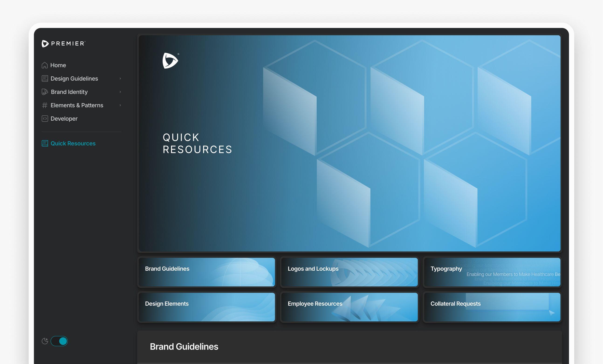Open the Brand Guidelines card
The width and height of the screenshot is (603, 364).
coord(207,272)
